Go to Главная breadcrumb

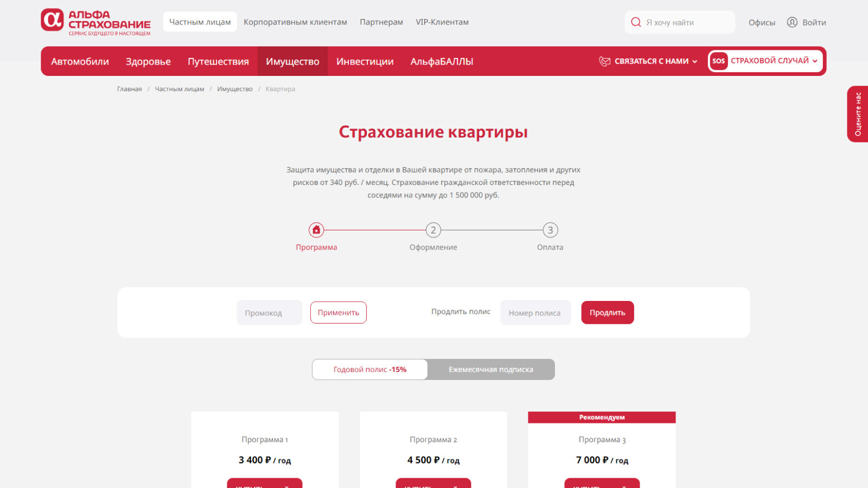tap(129, 89)
